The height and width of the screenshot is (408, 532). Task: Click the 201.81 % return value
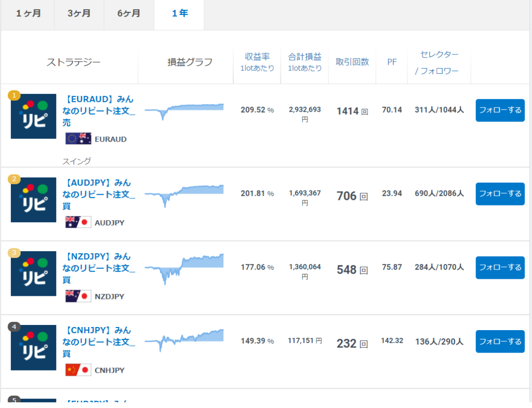257,194
